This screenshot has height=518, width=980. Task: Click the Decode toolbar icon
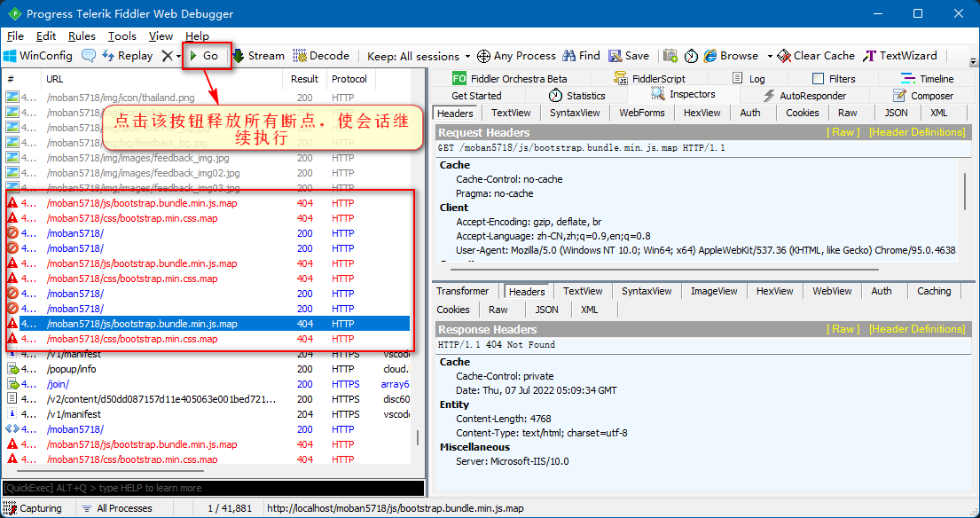point(300,56)
